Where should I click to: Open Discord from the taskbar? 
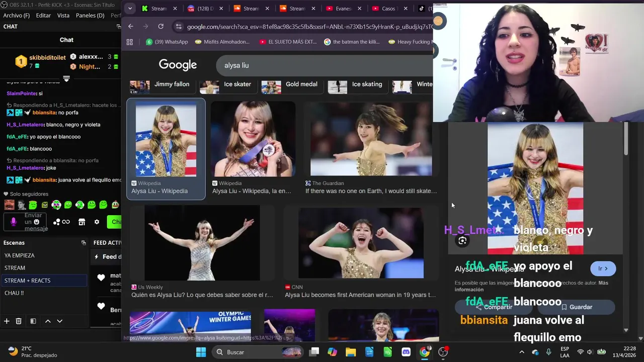406,352
